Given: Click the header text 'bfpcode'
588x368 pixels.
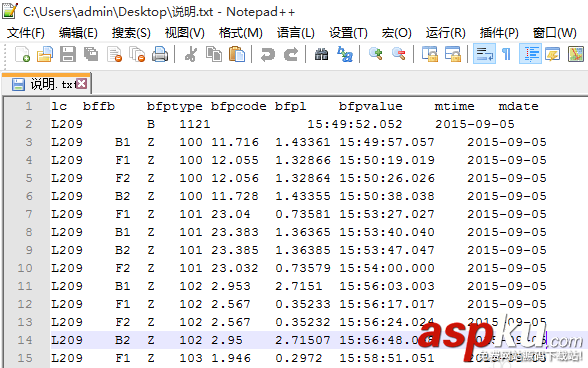Looking at the screenshot, I should tap(238, 107).
